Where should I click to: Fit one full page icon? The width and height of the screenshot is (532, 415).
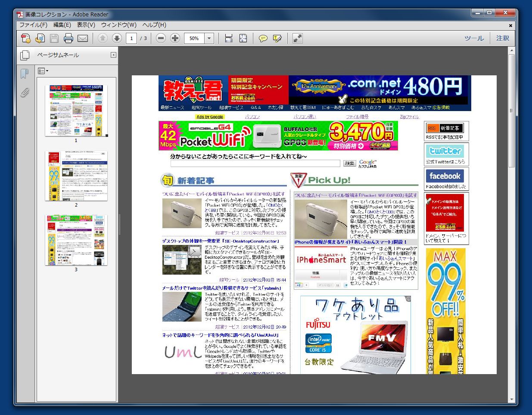243,38
